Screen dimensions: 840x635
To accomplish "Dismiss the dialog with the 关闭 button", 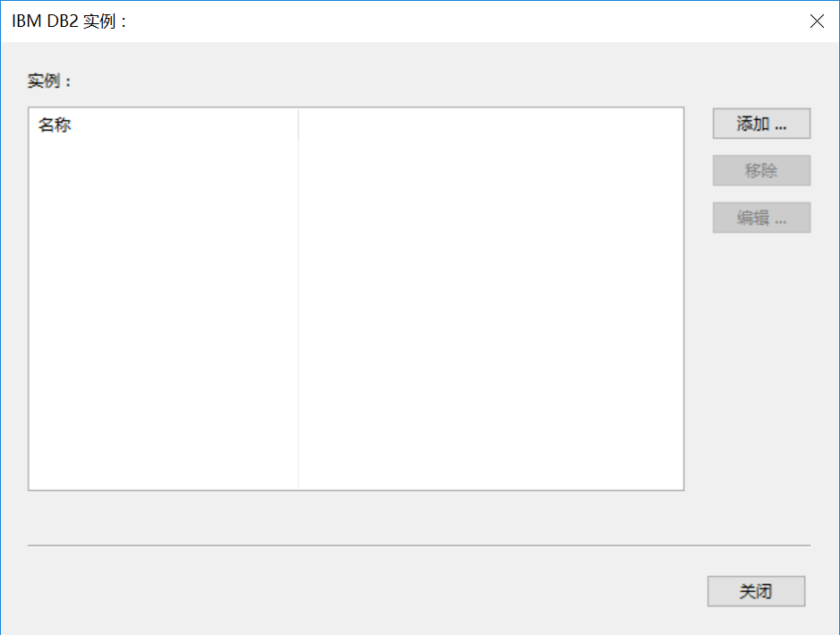I will (756, 591).
